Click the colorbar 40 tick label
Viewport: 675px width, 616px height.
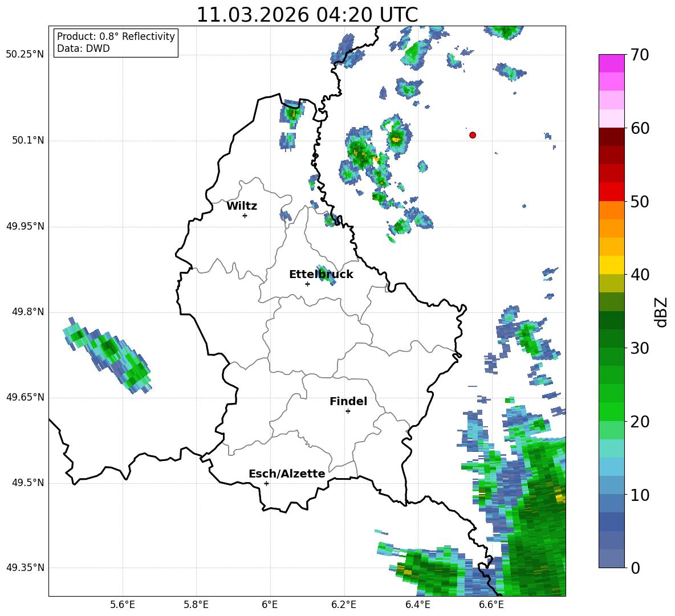click(x=640, y=275)
